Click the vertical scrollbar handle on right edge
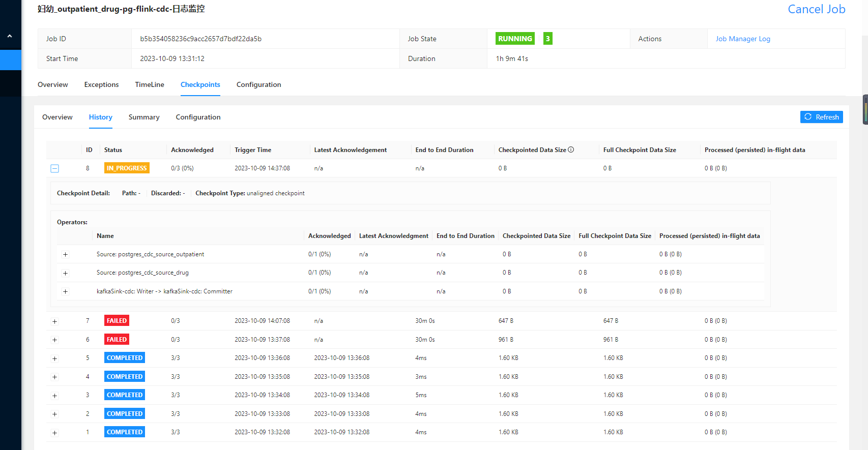Viewport: 868px width, 450px height. tap(865, 109)
